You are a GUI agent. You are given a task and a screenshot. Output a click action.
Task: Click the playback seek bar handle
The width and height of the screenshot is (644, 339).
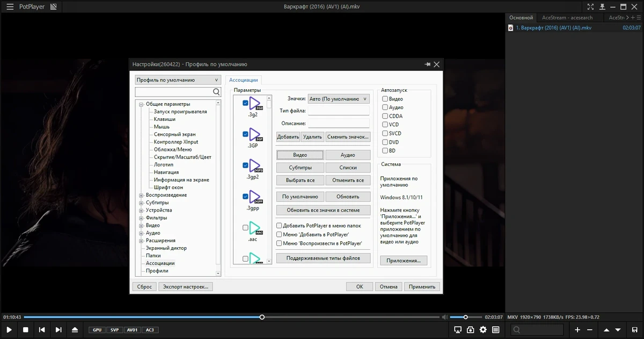(x=262, y=317)
